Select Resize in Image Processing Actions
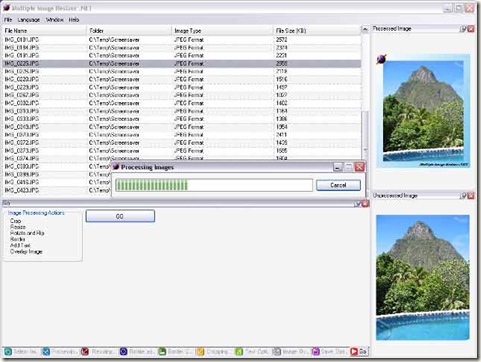The height and width of the screenshot is (362, 481). [x=18, y=227]
